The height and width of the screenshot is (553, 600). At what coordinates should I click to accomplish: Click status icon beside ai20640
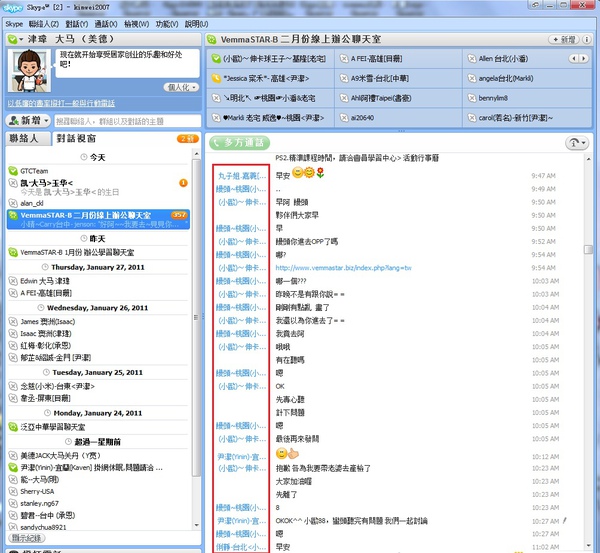[x=344, y=117]
